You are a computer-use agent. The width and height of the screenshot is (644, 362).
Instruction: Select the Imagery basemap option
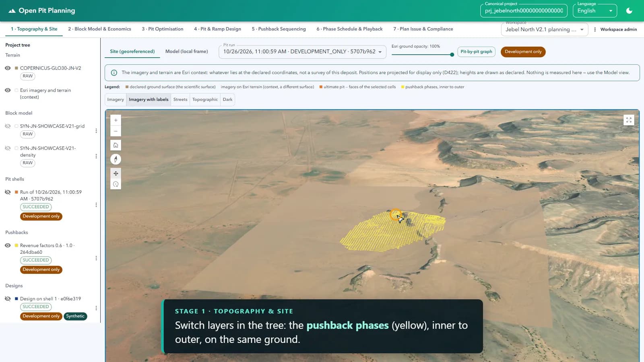pyautogui.click(x=116, y=99)
